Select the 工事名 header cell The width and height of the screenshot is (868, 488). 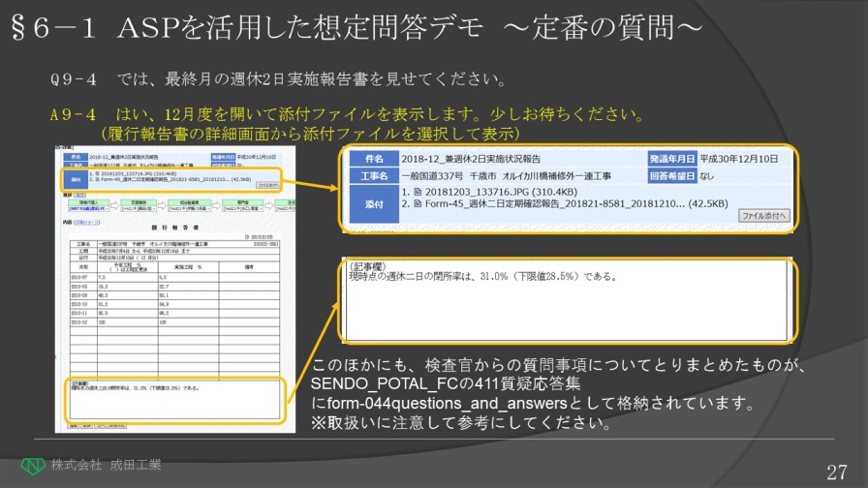373,176
